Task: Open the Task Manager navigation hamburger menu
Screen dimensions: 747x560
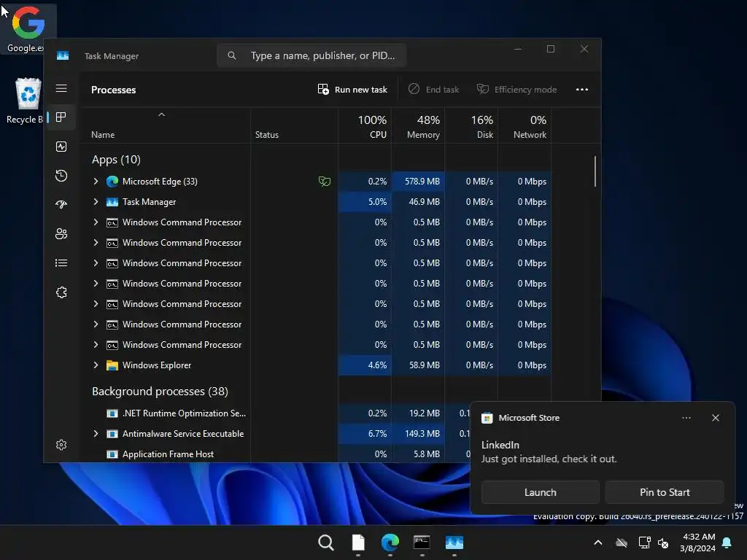Action: click(61, 88)
